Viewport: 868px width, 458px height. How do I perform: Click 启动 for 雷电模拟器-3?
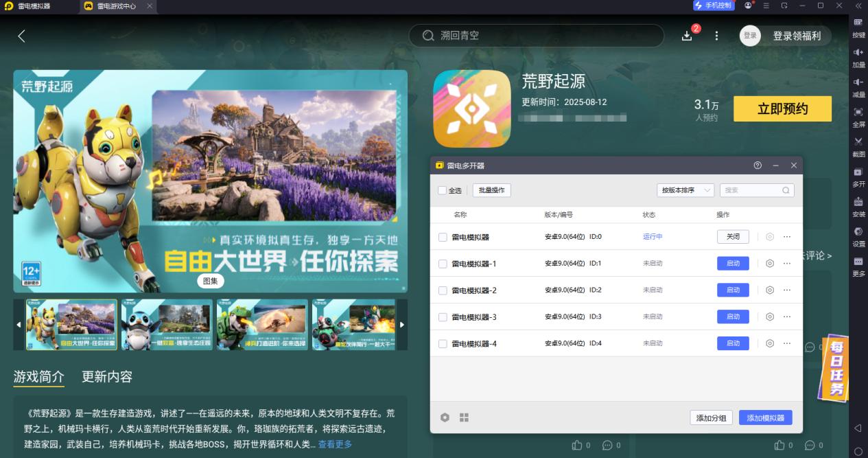tap(733, 317)
